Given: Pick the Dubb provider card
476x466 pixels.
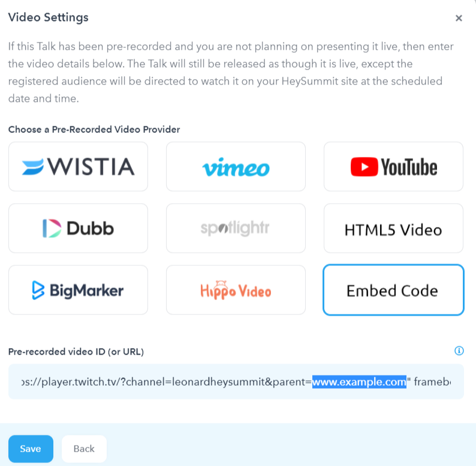Looking at the screenshot, I should pos(79,228).
